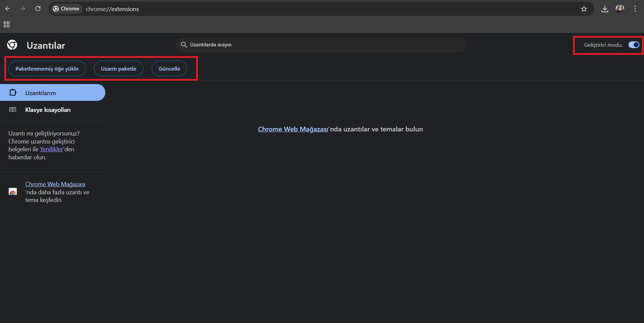
Task: Open the Chrome three-dot menu
Action: tap(635, 9)
